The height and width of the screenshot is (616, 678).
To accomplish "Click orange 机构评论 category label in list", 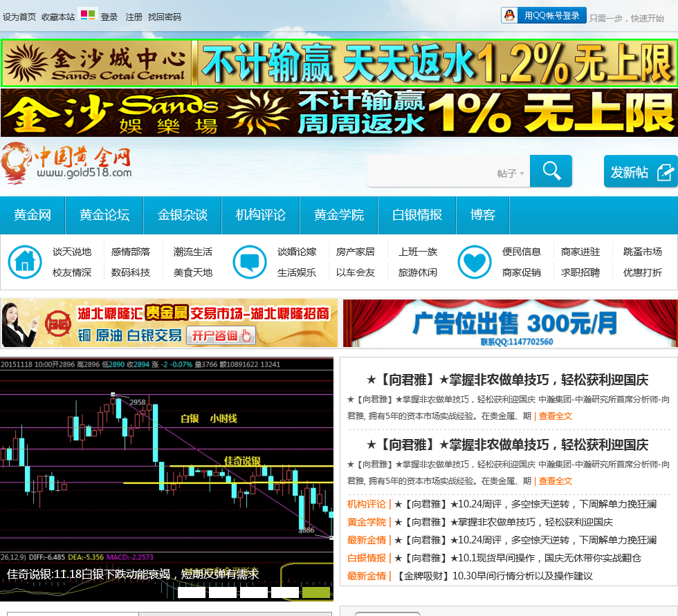I will coord(366,504).
